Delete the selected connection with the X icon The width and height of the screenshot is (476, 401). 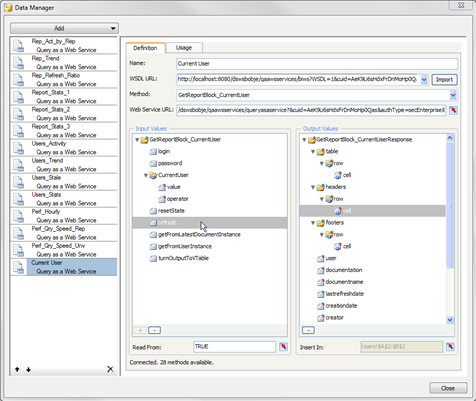(x=110, y=369)
